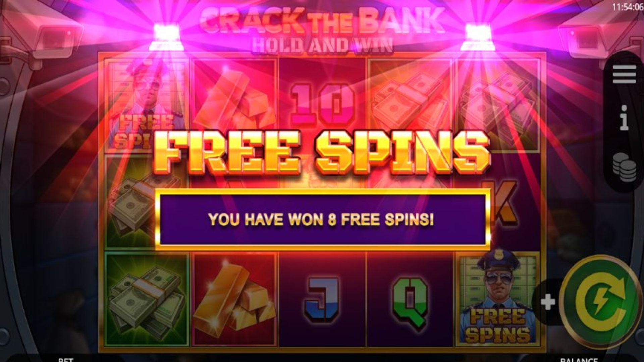Open the hamburger menu icon

click(x=624, y=74)
